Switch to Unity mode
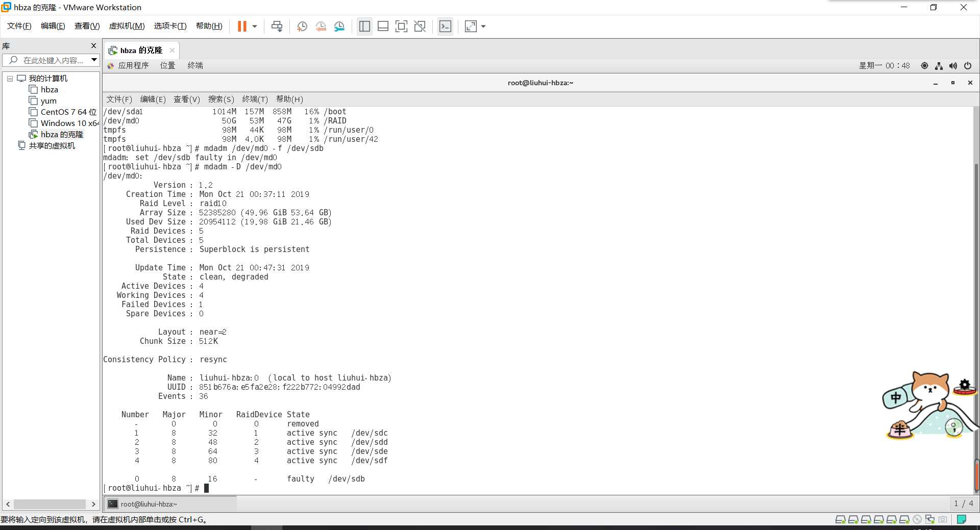This screenshot has height=530, width=980. click(x=420, y=27)
